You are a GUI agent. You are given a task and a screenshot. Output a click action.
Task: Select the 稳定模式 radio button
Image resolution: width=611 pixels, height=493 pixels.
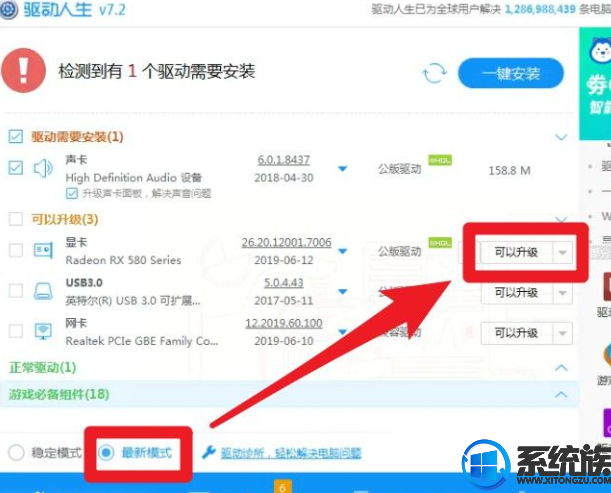click(16, 452)
